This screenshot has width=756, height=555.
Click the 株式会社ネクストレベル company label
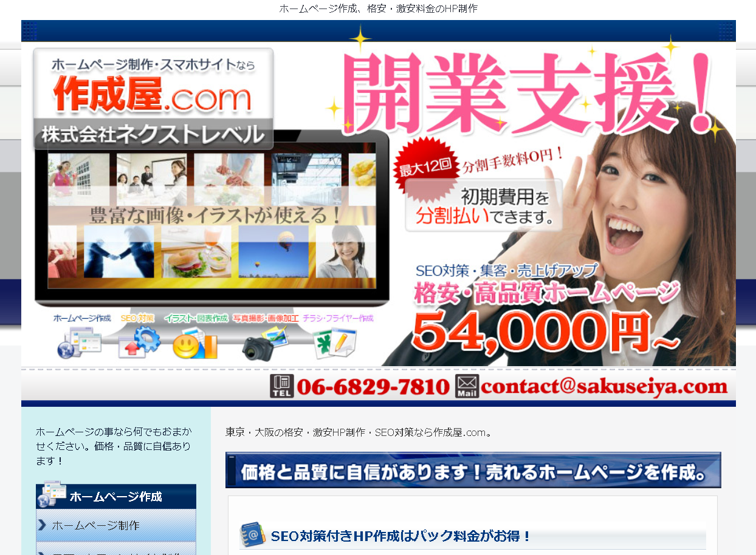coord(153,135)
